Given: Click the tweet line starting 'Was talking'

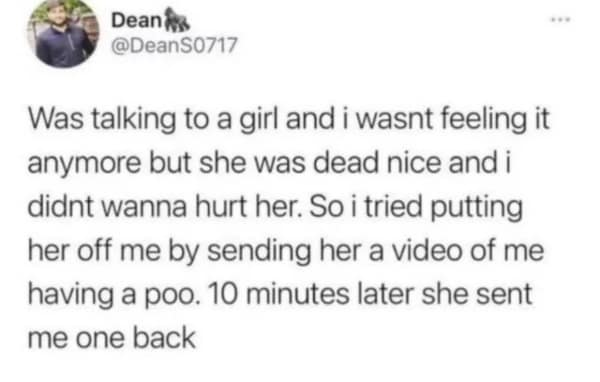Looking at the screenshot, I should (289, 119).
